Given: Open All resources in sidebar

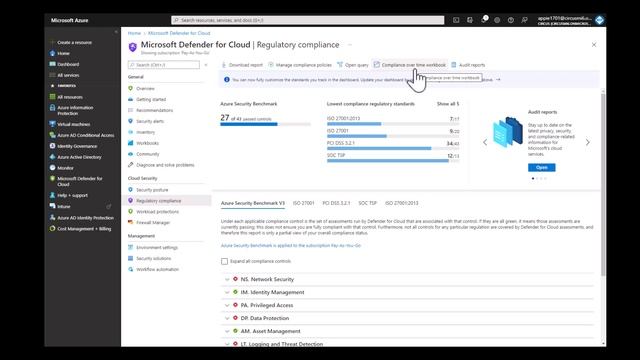Looking at the screenshot, I should 70,97.
